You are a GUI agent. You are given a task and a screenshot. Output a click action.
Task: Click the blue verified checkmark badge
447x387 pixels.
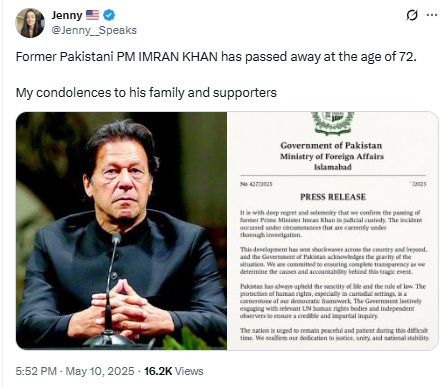(109, 15)
